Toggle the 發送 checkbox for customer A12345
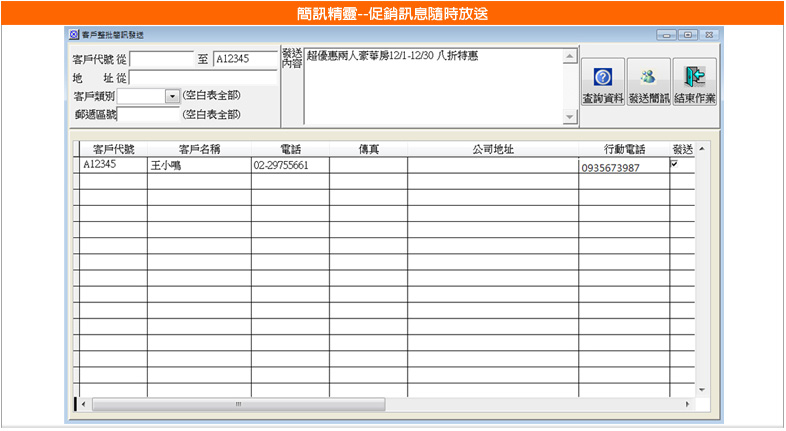 point(674,163)
